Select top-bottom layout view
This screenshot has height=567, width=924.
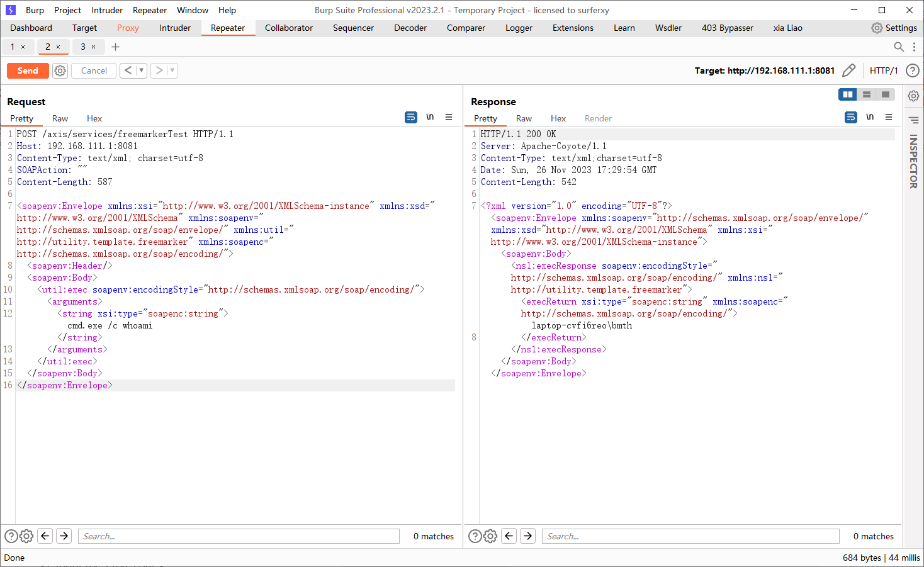[x=867, y=94]
